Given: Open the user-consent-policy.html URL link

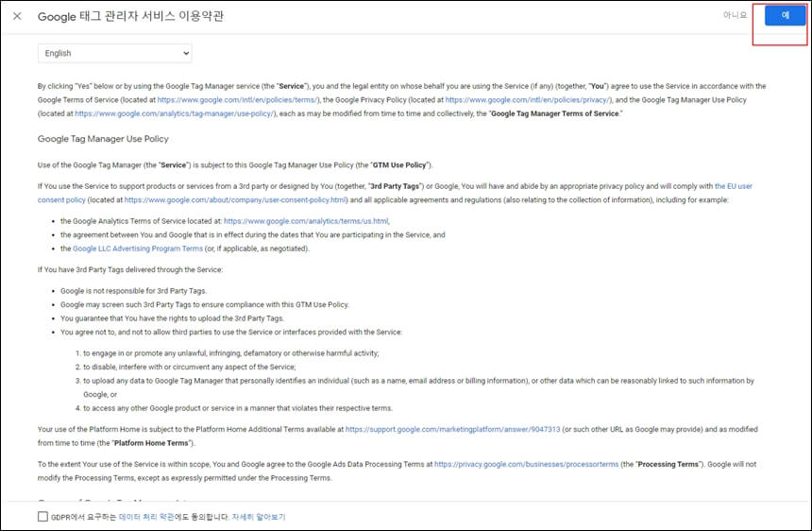Looking at the screenshot, I should click(x=236, y=200).
